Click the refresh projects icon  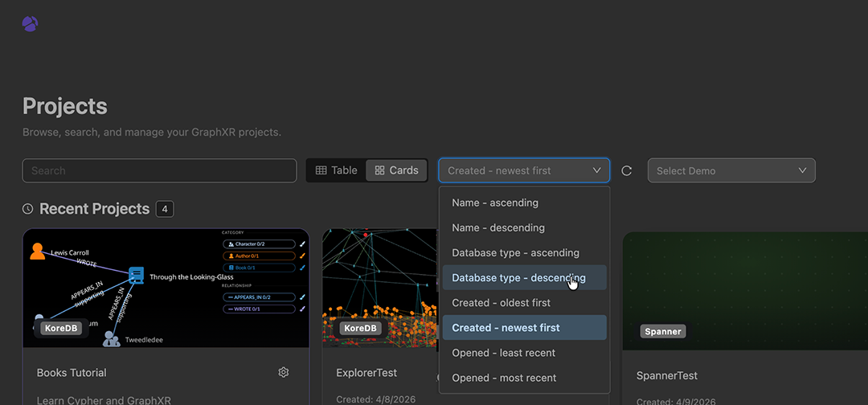pyautogui.click(x=627, y=170)
